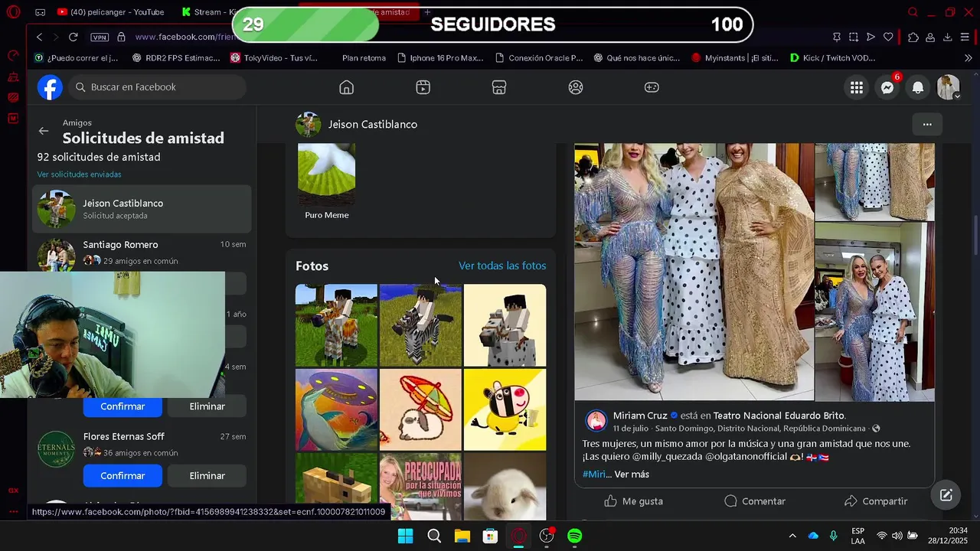The width and height of the screenshot is (980, 551).
Task: Open PREOCUPADA meme photo thumbnail
Action: [x=420, y=487]
